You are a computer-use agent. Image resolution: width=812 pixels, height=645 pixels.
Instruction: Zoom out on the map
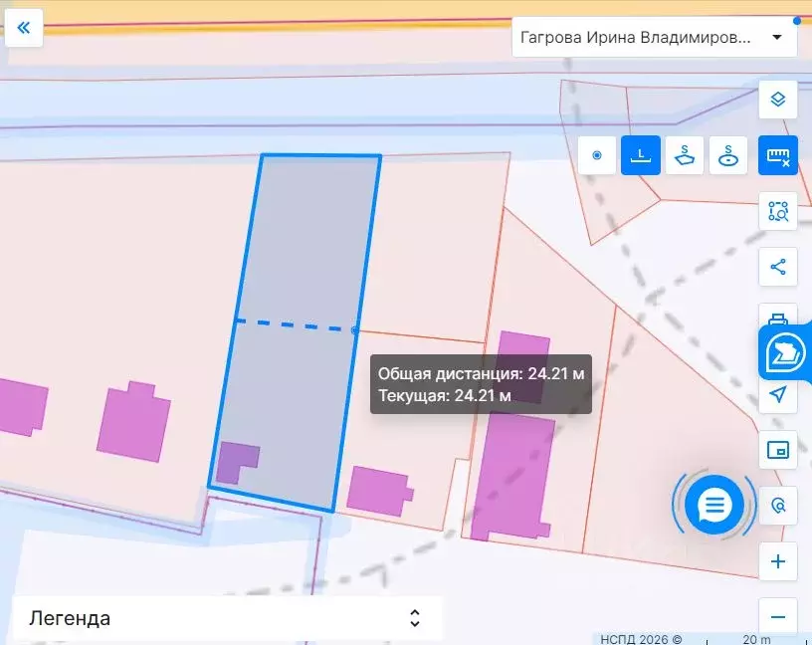coord(778,616)
